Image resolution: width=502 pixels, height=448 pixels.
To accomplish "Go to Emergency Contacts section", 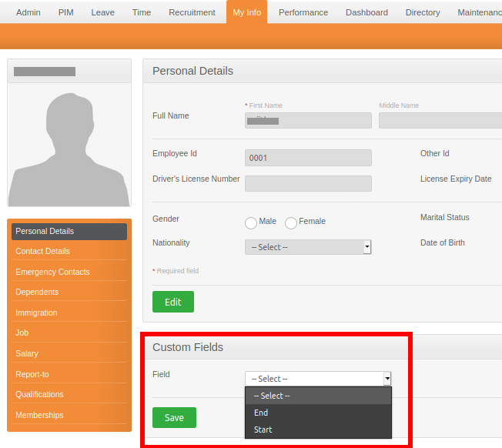I will point(52,272).
